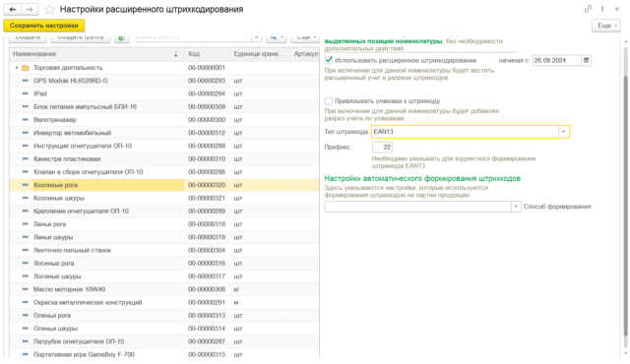
Task: Click the Единица хране... column header
Action: click(x=260, y=54)
